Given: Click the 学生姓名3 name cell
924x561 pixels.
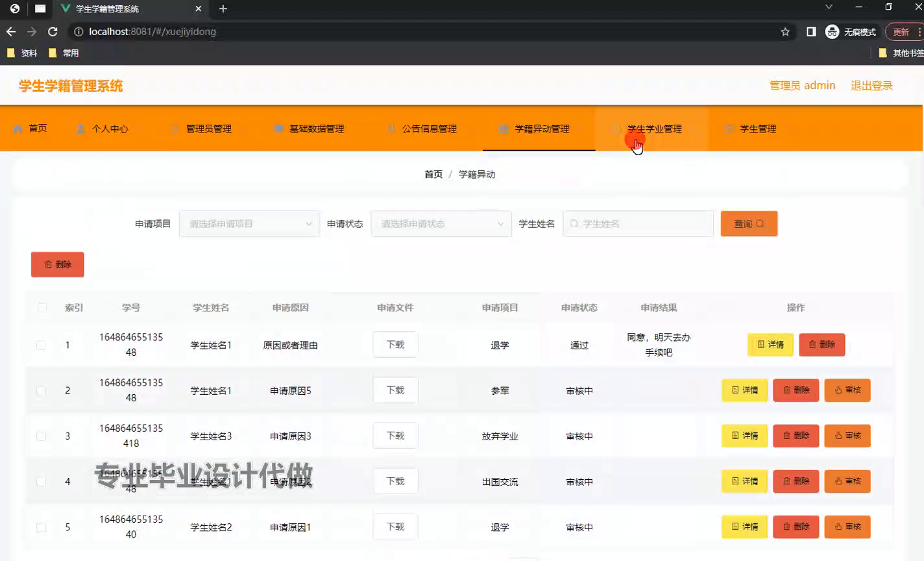Looking at the screenshot, I should (x=211, y=436).
